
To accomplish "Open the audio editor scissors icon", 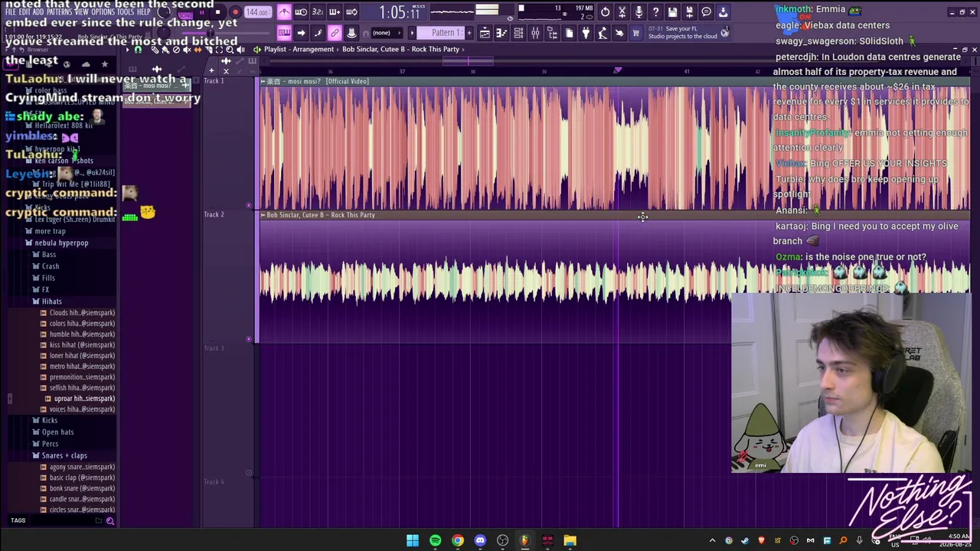I will 622,11.
